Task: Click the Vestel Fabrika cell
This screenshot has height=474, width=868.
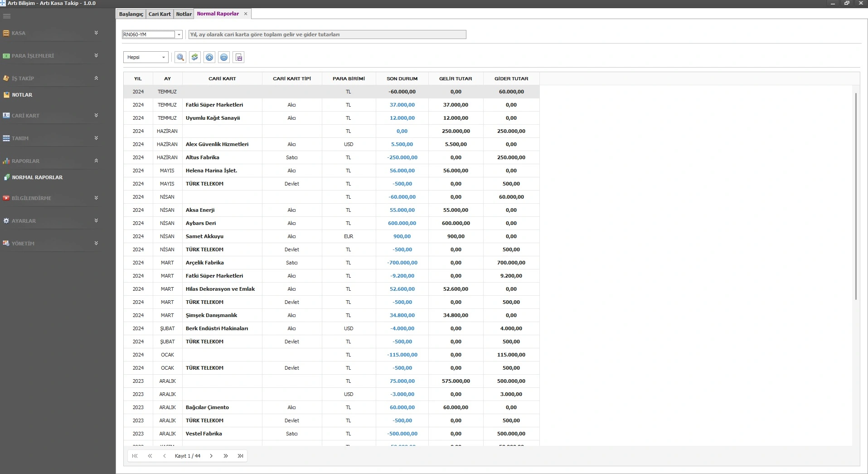Action: tap(222, 434)
